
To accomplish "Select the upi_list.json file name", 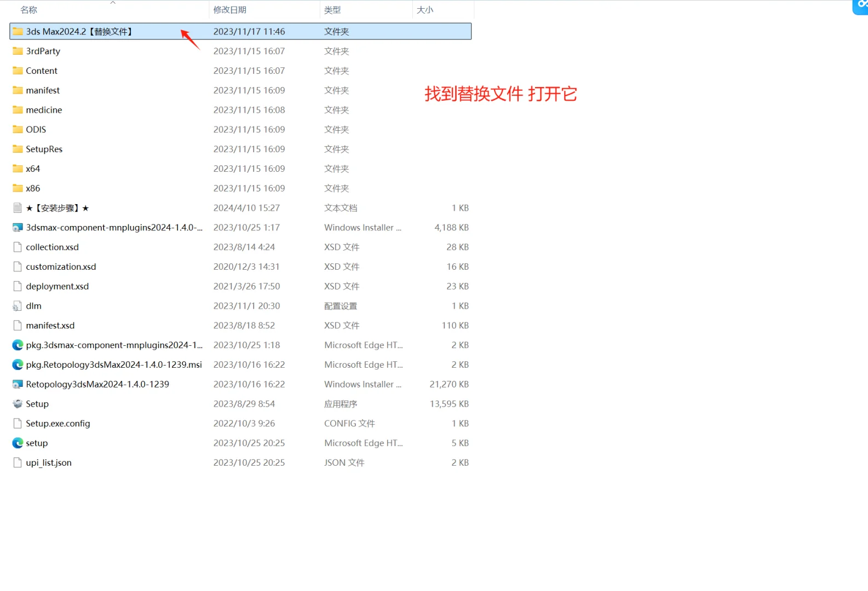I will click(x=49, y=463).
